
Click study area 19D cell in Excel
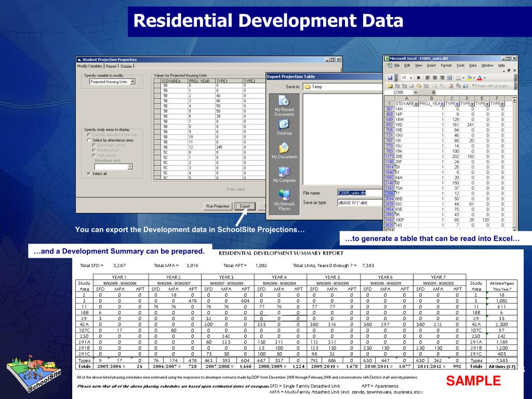[x=406, y=125]
